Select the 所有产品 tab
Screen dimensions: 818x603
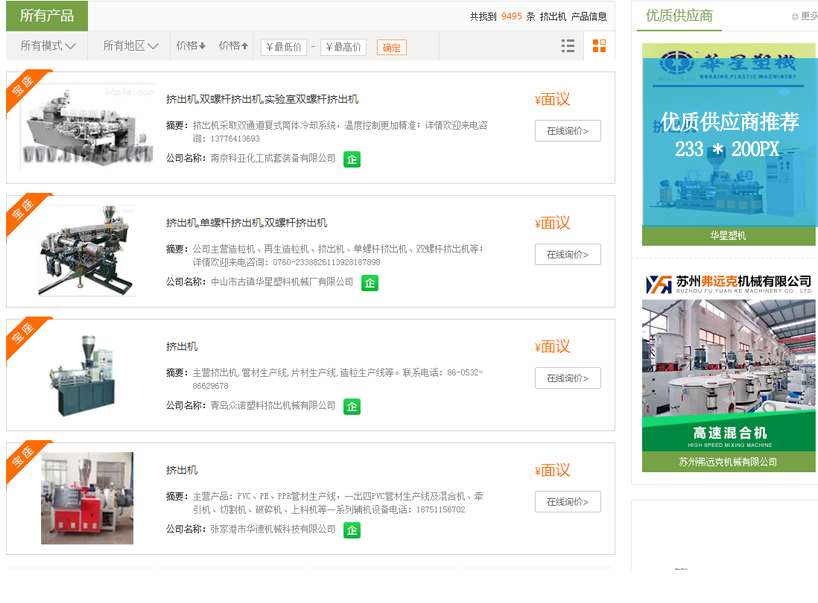click(47, 16)
